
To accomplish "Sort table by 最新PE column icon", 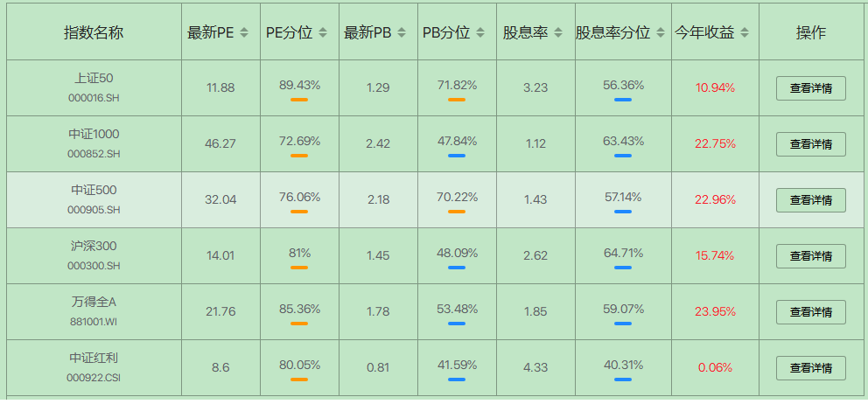I will (245, 33).
